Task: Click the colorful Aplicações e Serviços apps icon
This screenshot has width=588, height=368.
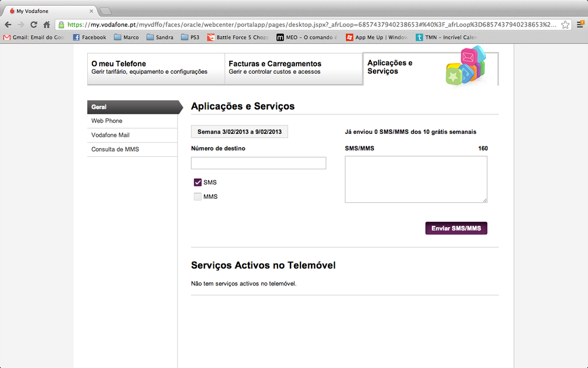Action: coord(468,69)
